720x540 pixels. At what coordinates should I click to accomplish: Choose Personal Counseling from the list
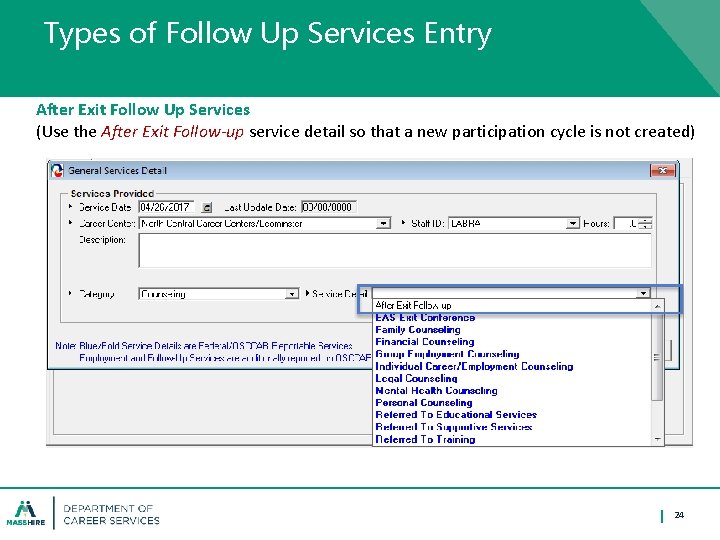click(x=424, y=403)
